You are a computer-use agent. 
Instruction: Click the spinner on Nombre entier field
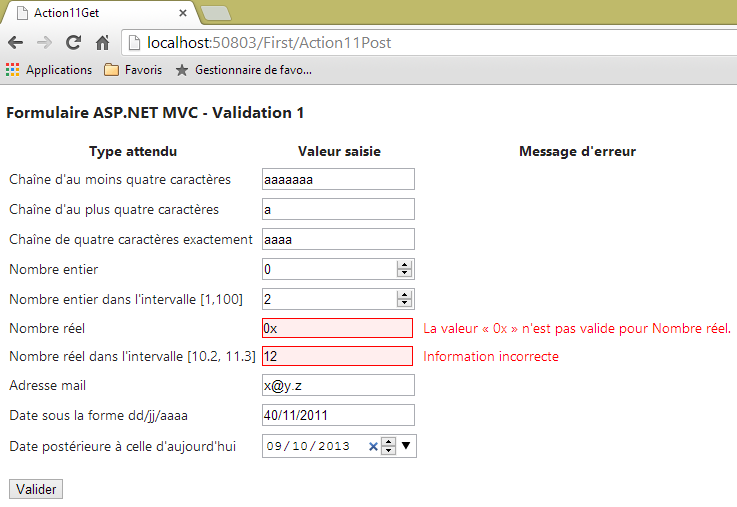[x=404, y=269]
